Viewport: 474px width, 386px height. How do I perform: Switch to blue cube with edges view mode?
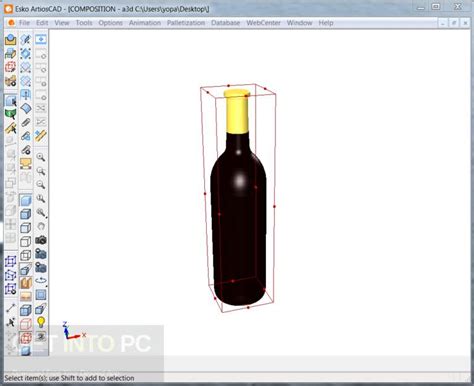[26, 214]
